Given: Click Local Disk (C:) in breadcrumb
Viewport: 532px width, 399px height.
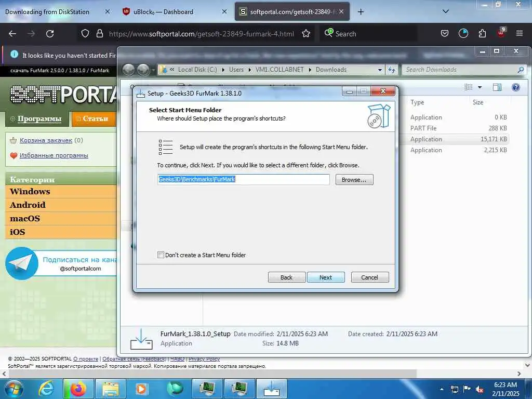Looking at the screenshot, I should point(197,70).
